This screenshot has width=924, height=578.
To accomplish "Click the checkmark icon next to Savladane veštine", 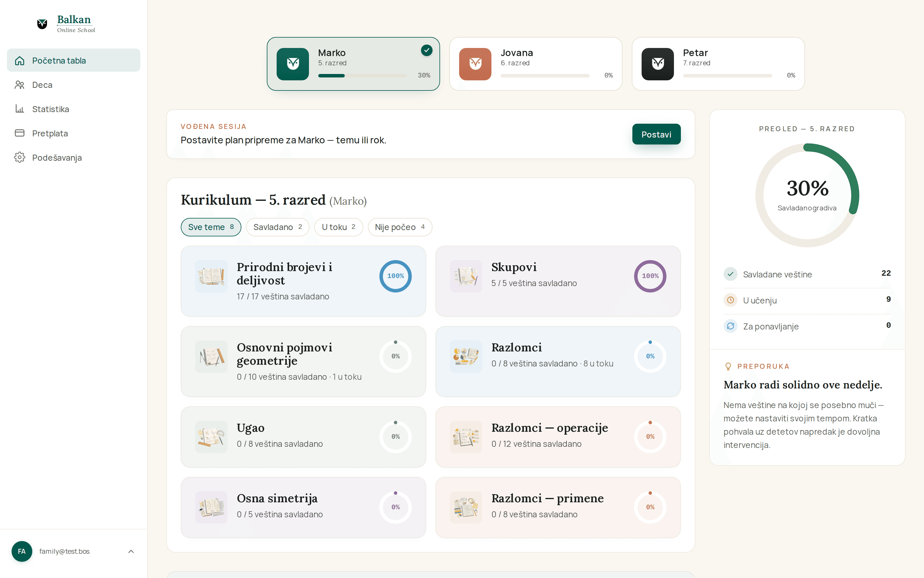I will pyautogui.click(x=730, y=274).
